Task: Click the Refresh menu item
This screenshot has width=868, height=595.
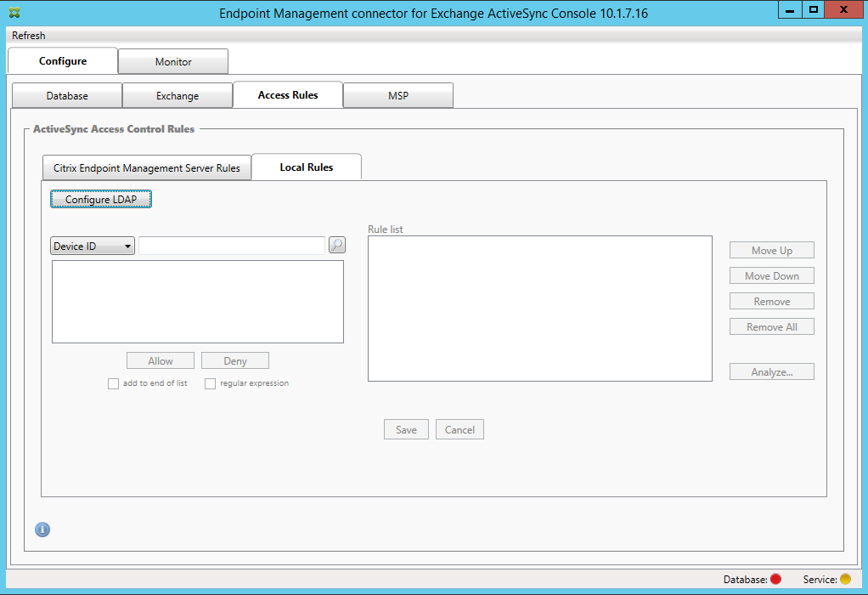Action: [29, 36]
